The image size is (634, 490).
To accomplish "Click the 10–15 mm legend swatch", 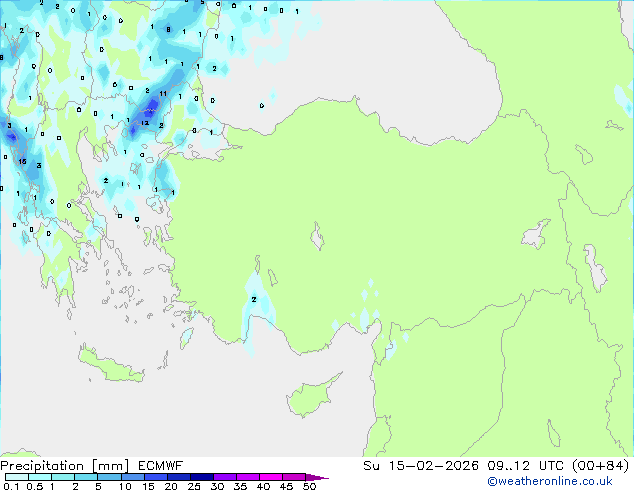I will [x=132, y=477].
